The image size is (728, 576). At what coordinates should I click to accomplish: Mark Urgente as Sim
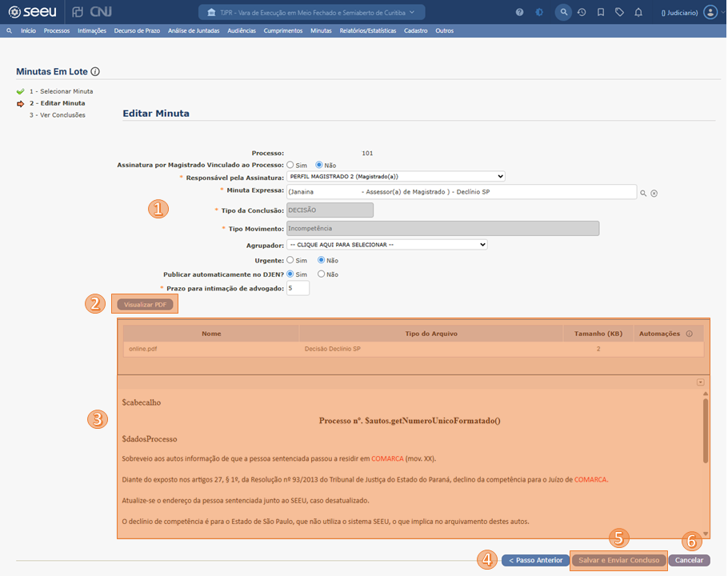coord(291,260)
